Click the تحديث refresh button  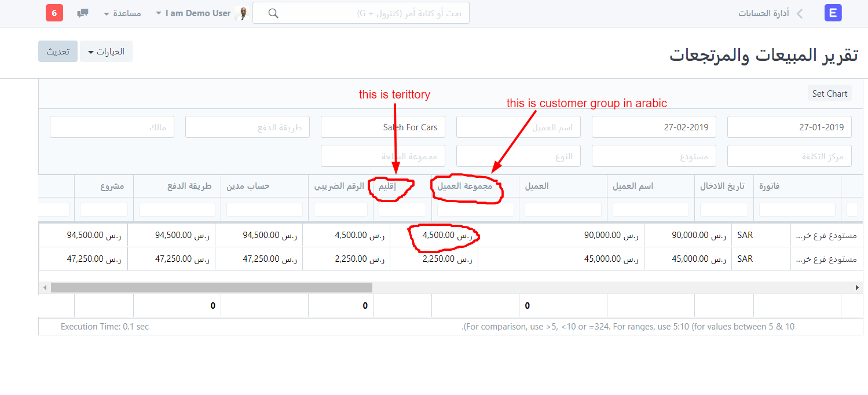pyautogui.click(x=57, y=51)
